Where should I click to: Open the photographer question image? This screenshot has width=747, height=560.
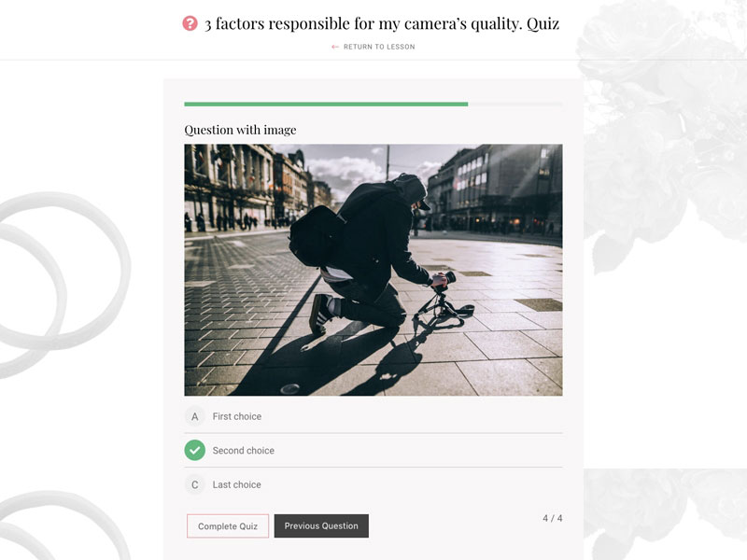[x=373, y=270]
